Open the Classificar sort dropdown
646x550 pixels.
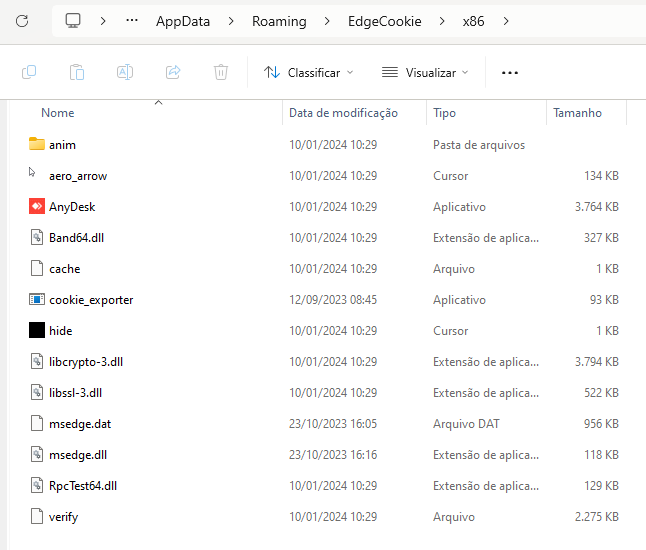coord(308,73)
